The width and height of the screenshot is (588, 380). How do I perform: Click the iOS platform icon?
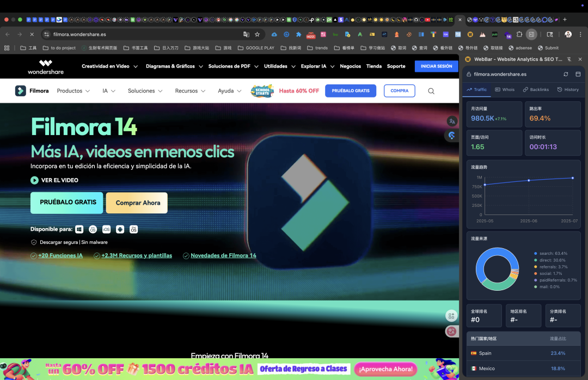[107, 229]
